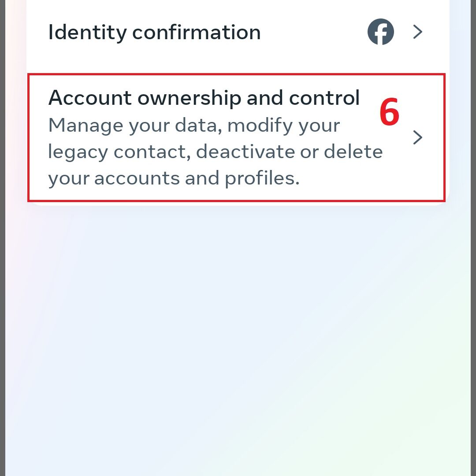Viewport: 476px width, 476px height.
Task: Click 'your accounts and profiles' text line
Action: pos(174,178)
